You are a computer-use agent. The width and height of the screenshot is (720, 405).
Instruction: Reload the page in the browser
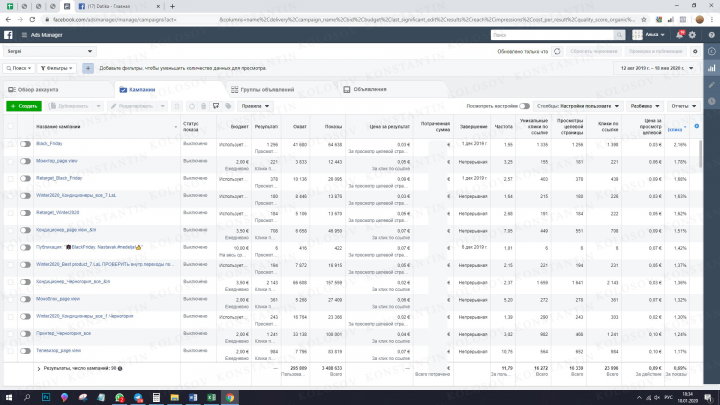click(32, 20)
